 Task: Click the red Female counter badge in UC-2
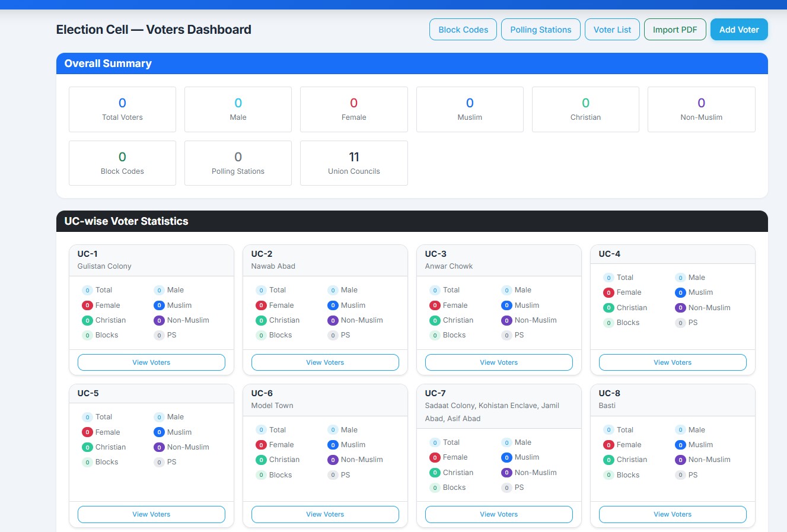tap(260, 305)
